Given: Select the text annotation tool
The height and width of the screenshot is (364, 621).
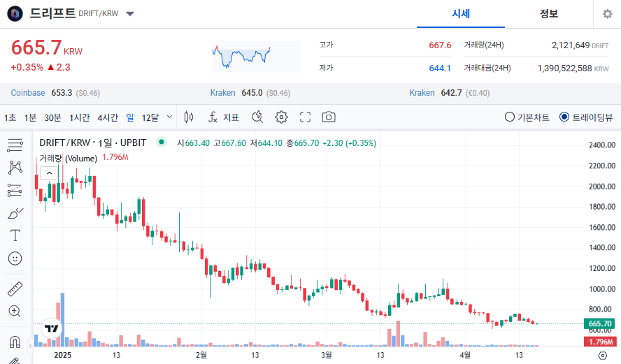Looking at the screenshot, I should 15,235.
